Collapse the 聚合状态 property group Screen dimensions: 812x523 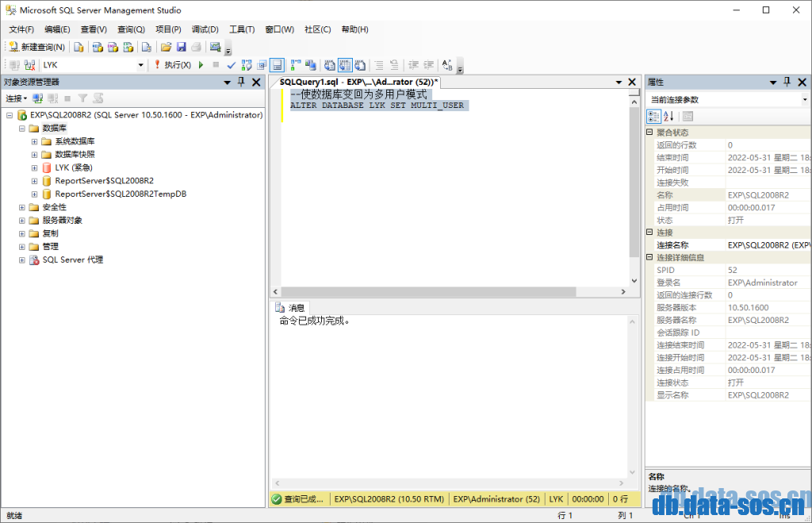tap(649, 133)
